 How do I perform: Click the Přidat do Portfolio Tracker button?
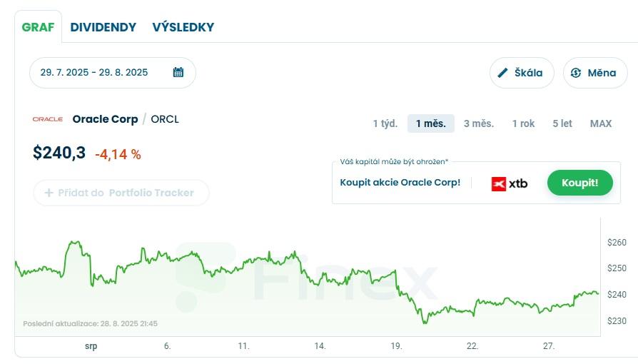coord(121,193)
